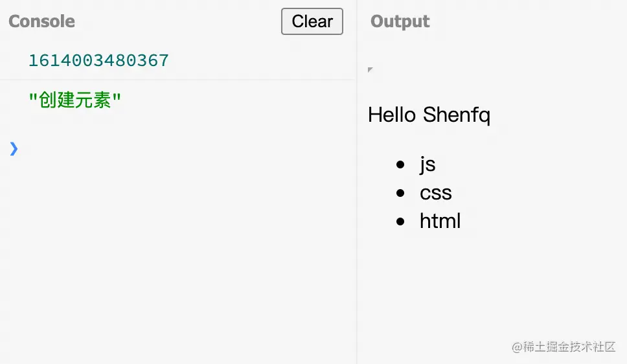Image resolution: width=627 pixels, height=364 pixels.
Task: Click the bullet before css
Action: point(400,193)
